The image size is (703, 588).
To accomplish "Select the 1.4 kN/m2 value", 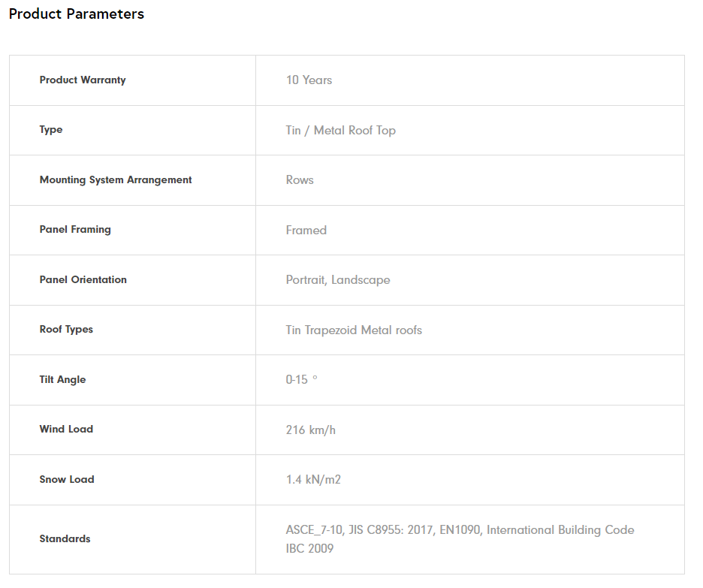I will coord(313,480).
